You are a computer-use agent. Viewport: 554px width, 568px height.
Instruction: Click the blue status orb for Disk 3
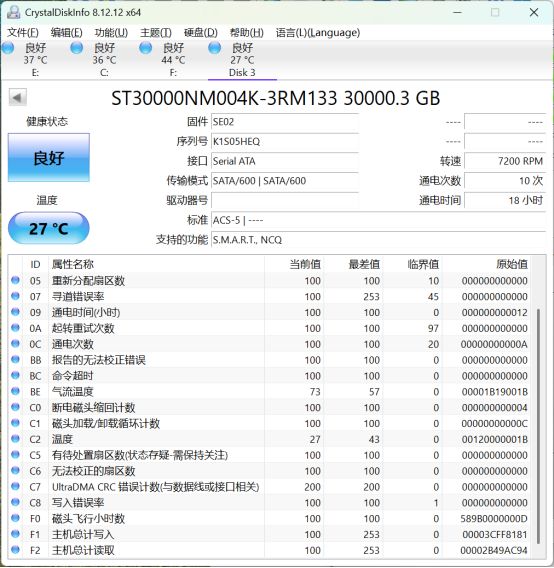tap(214, 48)
